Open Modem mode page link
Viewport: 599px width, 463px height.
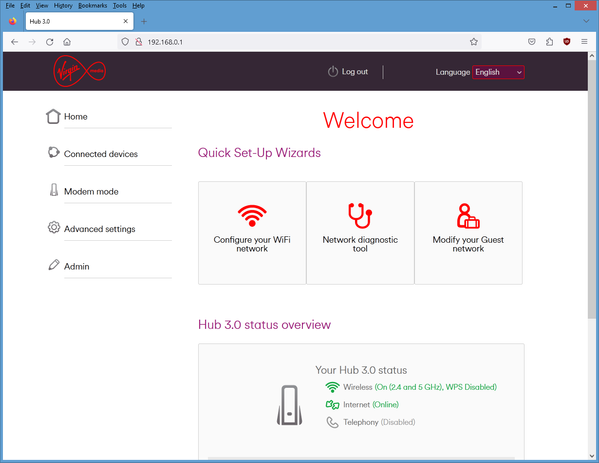coord(91,191)
